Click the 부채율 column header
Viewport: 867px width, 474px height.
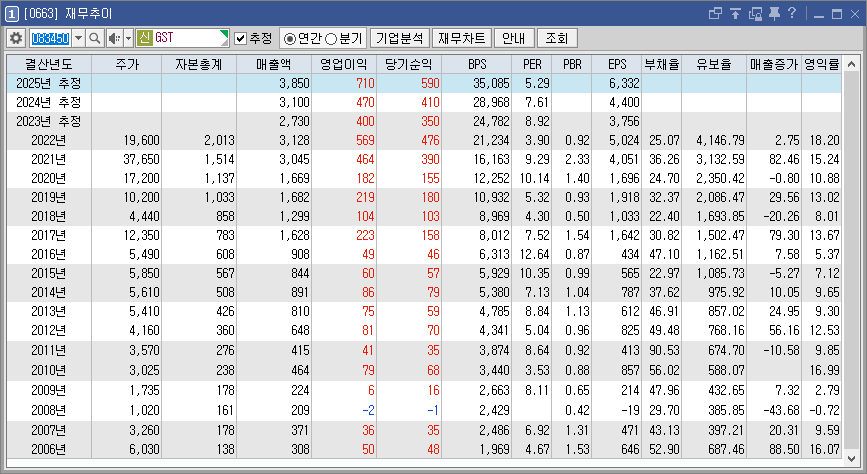662,64
